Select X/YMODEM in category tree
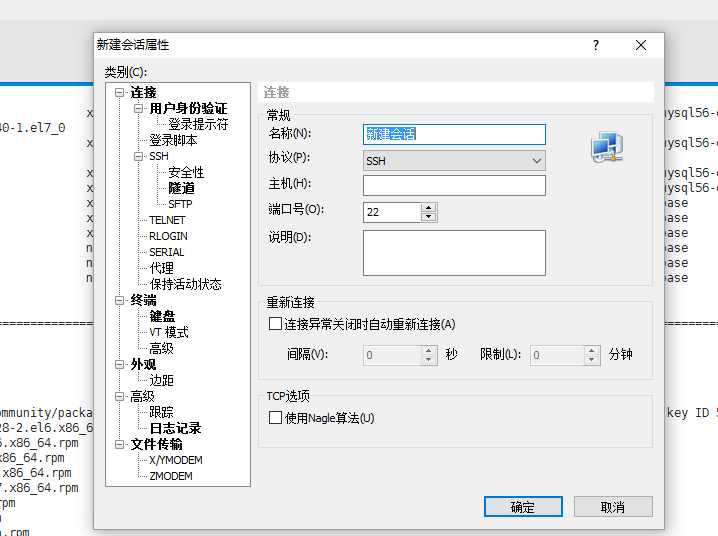 [176, 460]
